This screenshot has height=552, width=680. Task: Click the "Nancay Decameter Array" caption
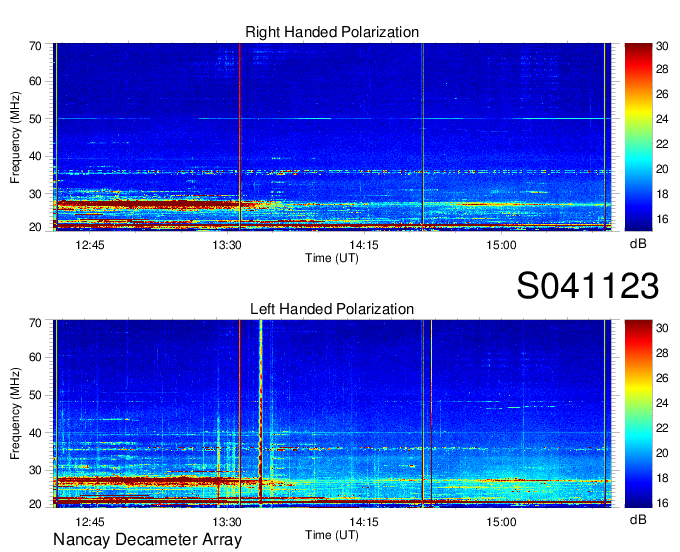(147, 540)
